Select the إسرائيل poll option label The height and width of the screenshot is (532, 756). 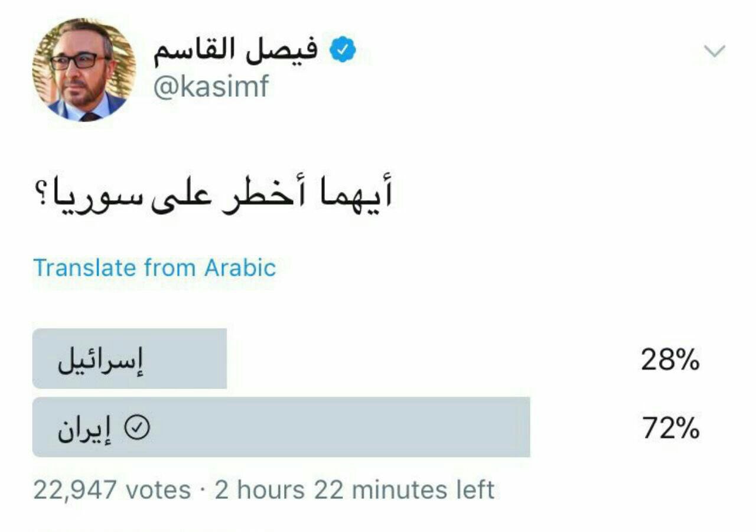tap(101, 361)
